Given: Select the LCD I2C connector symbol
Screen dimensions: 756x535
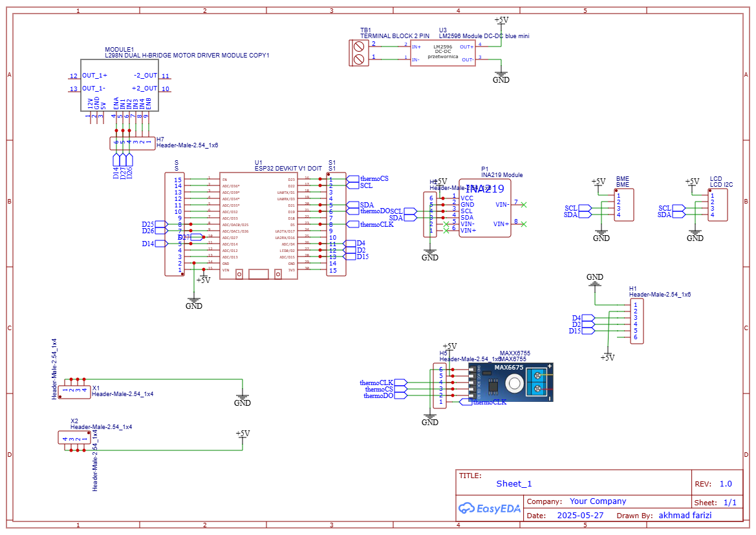Looking at the screenshot, I should click(x=719, y=205).
